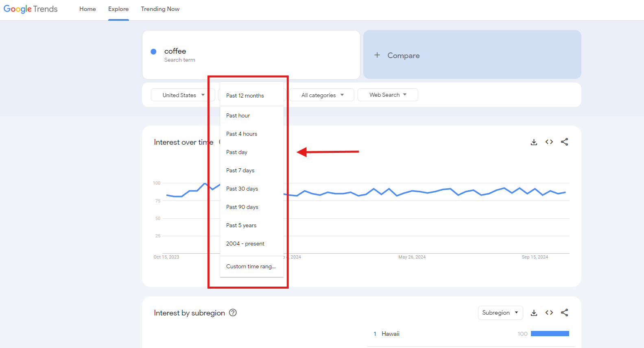The height and width of the screenshot is (348, 644).
Task: Open the Web Search type dropdown
Action: [x=388, y=95]
